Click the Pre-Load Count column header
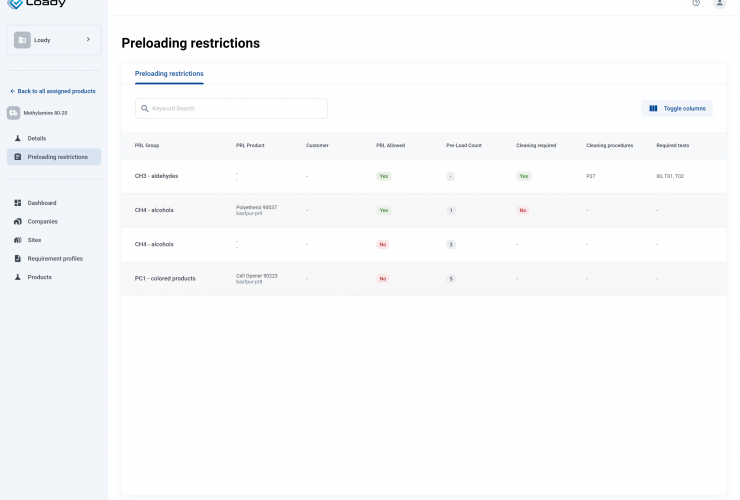The width and height of the screenshot is (740, 500). coord(464,145)
